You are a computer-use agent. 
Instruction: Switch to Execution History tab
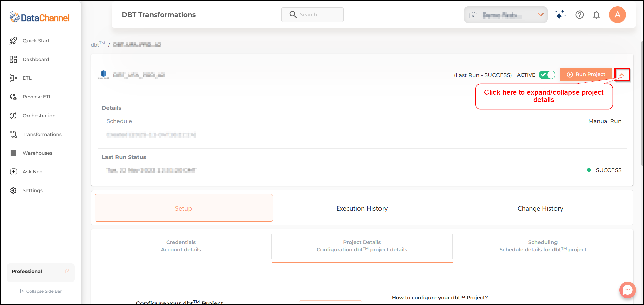[x=362, y=208]
